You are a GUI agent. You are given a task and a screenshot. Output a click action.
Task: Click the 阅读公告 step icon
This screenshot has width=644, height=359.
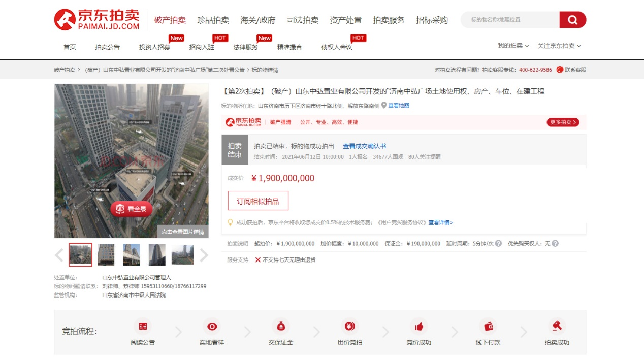(143, 326)
